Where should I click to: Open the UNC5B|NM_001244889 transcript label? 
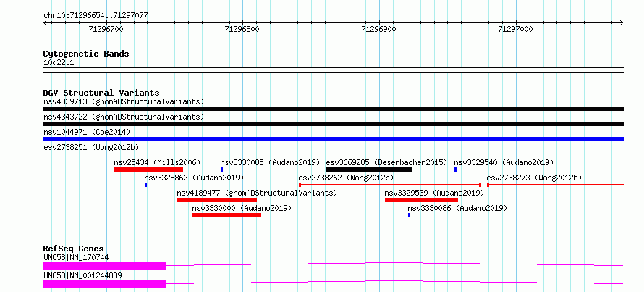point(82,275)
